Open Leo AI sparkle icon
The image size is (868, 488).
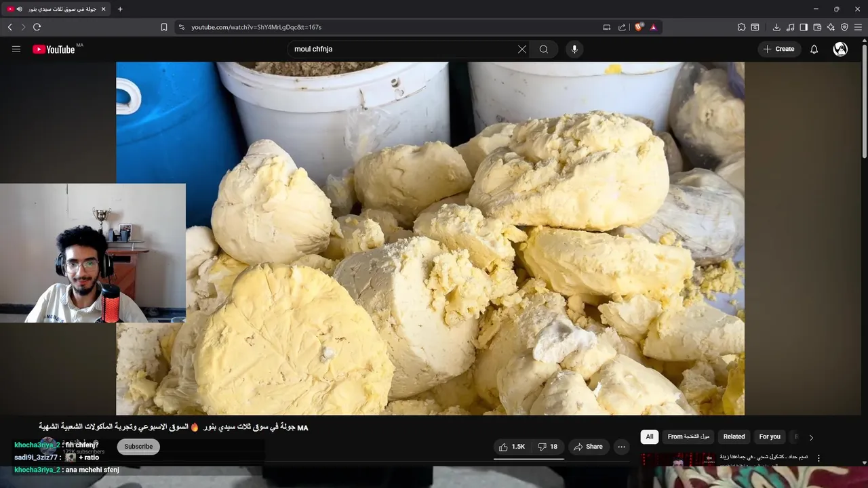831,27
